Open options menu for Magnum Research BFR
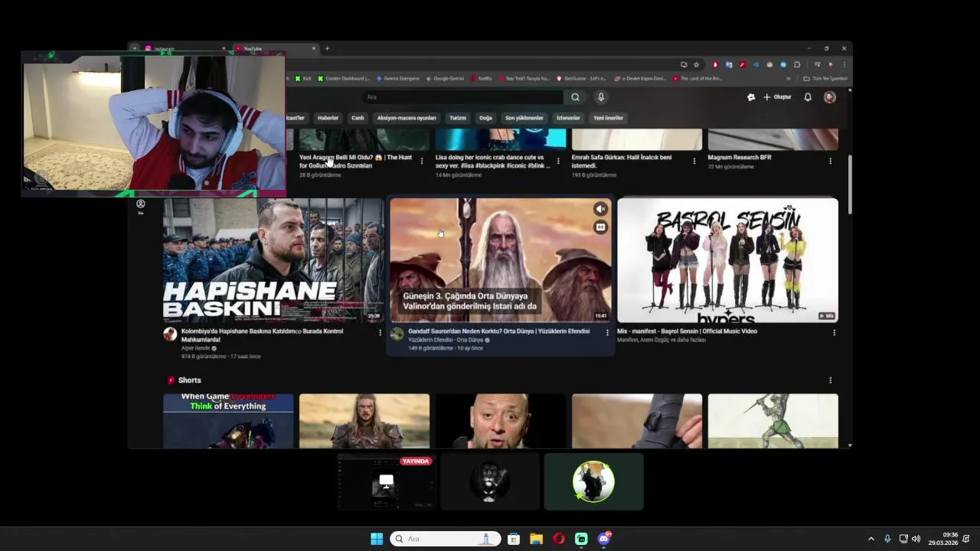This screenshot has width=980, height=551. [830, 161]
